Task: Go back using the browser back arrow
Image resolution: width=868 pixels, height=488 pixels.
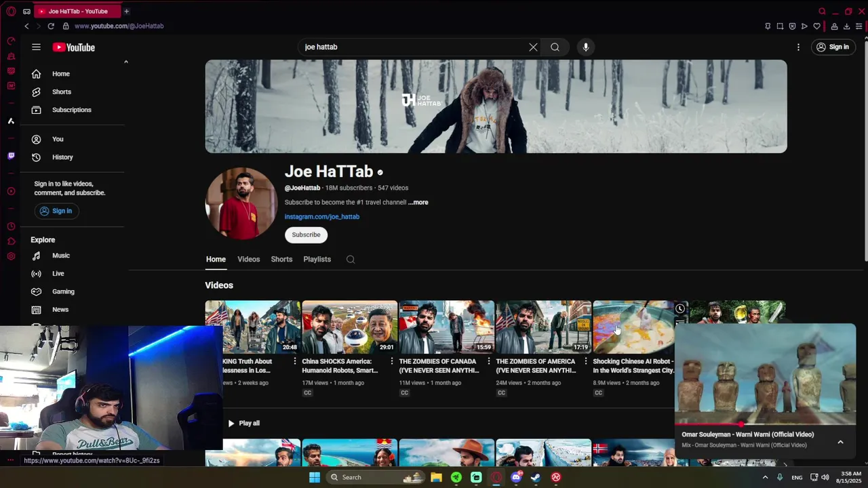Action: pyautogui.click(x=26, y=26)
